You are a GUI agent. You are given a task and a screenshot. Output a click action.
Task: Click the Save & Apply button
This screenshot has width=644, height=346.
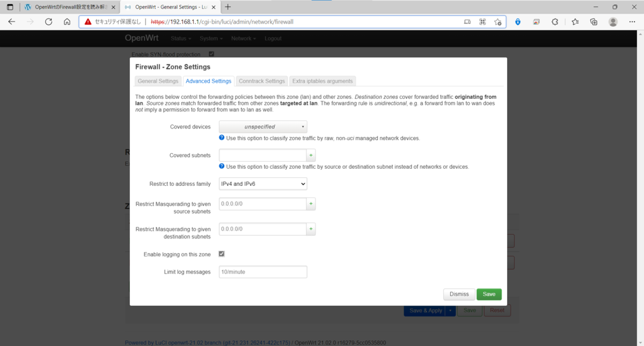(425, 311)
